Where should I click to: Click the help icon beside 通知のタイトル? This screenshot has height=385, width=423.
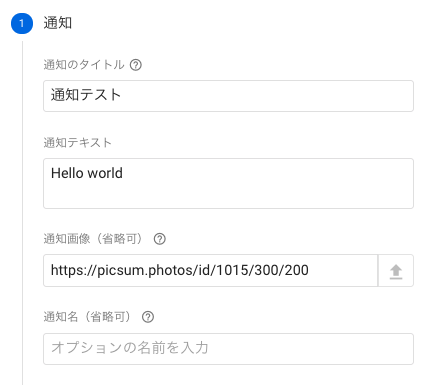136,65
